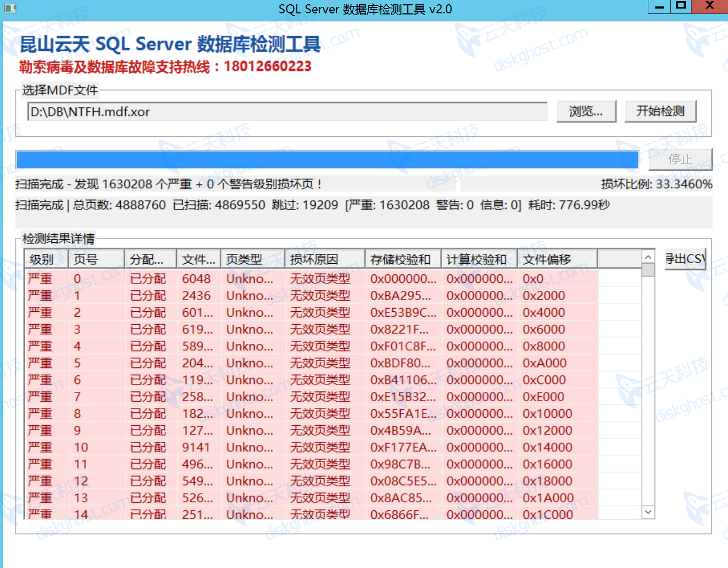Screen dimensions: 728x568
Task: Click the disabled 停止 stop button
Action: (x=680, y=159)
